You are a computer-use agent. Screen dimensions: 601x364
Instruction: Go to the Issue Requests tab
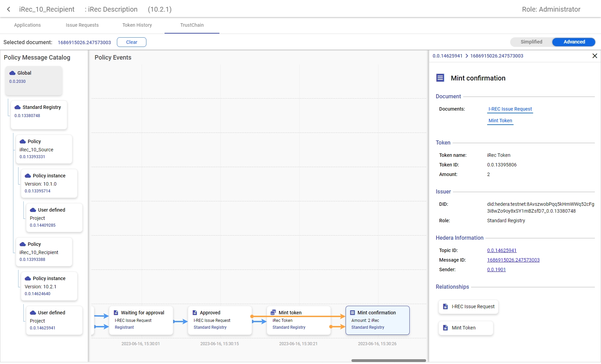point(82,25)
